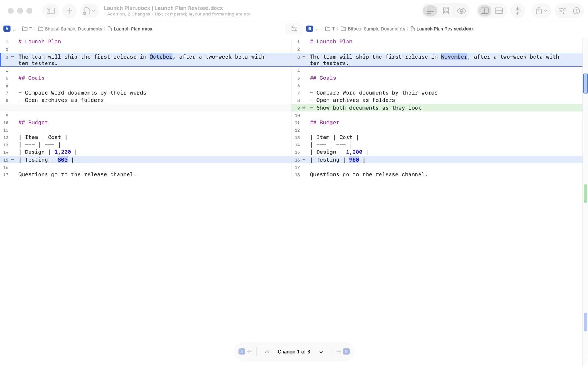
Task: Toggle the eye preview icon
Action: [461, 11]
